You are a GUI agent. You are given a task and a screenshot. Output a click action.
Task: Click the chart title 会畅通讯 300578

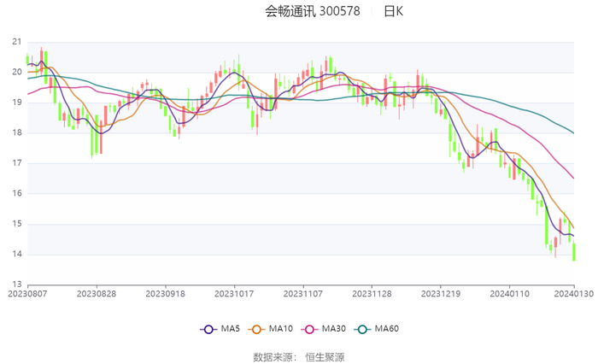[x=312, y=12]
